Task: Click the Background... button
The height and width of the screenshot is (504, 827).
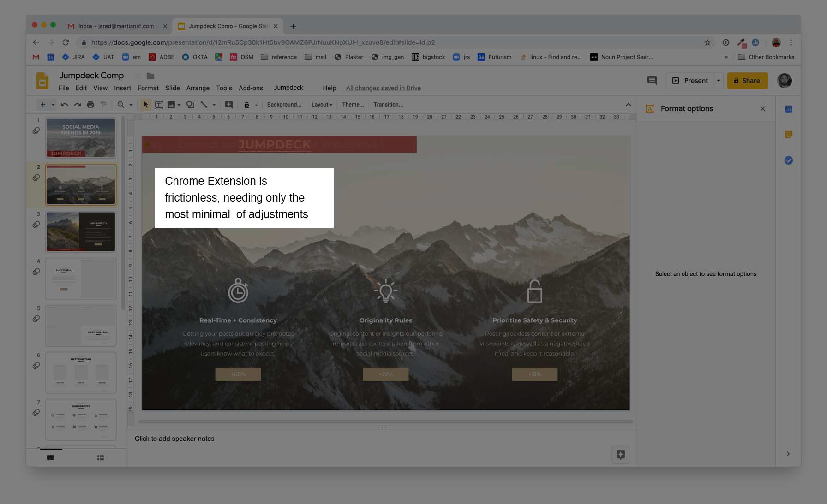Action: click(284, 105)
